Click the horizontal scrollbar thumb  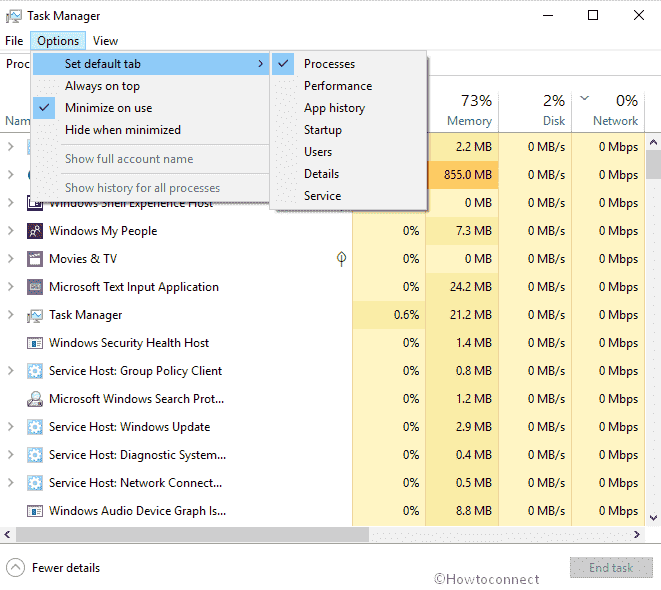[x=192, y=535]
